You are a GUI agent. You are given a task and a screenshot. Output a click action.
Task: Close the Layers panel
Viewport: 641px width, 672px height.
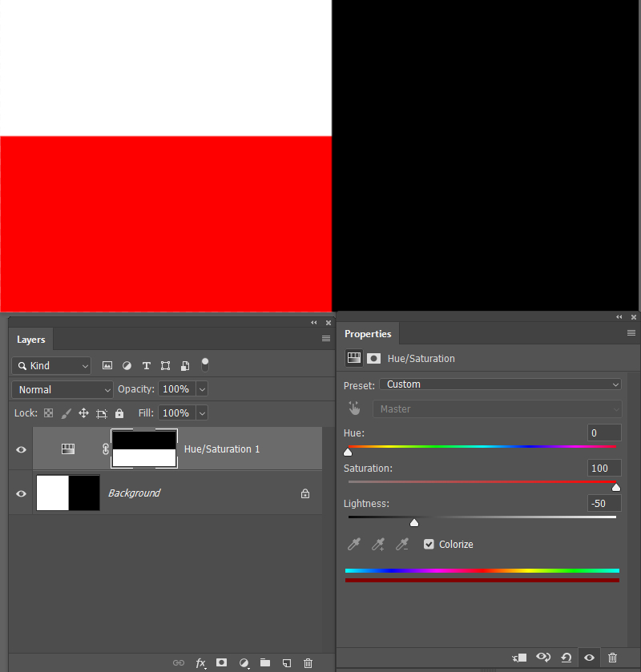[x=329, y=323]
